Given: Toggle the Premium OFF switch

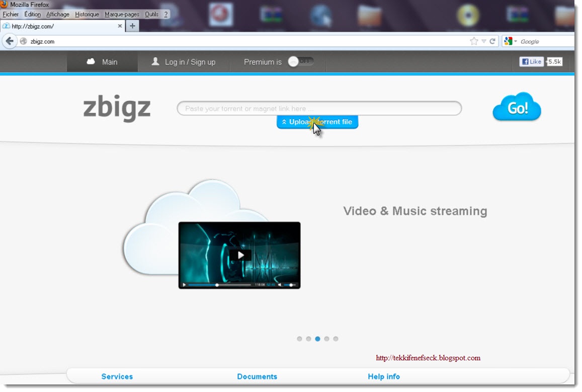Looking at the screenshot, I should pyautogui.click(x=301, y=61).
